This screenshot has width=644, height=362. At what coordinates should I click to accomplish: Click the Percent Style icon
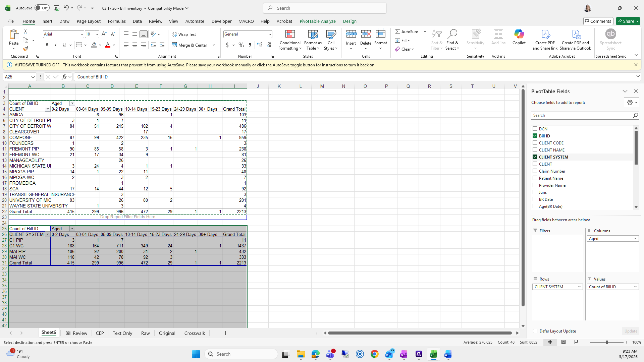241,45
